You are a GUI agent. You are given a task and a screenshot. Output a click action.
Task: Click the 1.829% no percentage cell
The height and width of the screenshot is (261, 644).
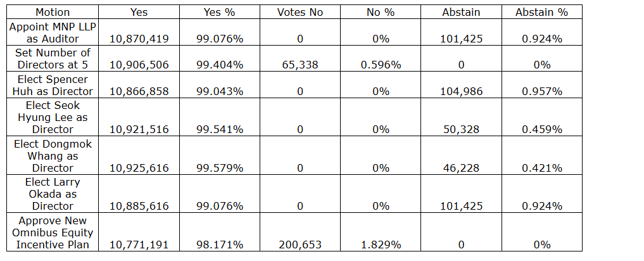(x=380, y=245)
